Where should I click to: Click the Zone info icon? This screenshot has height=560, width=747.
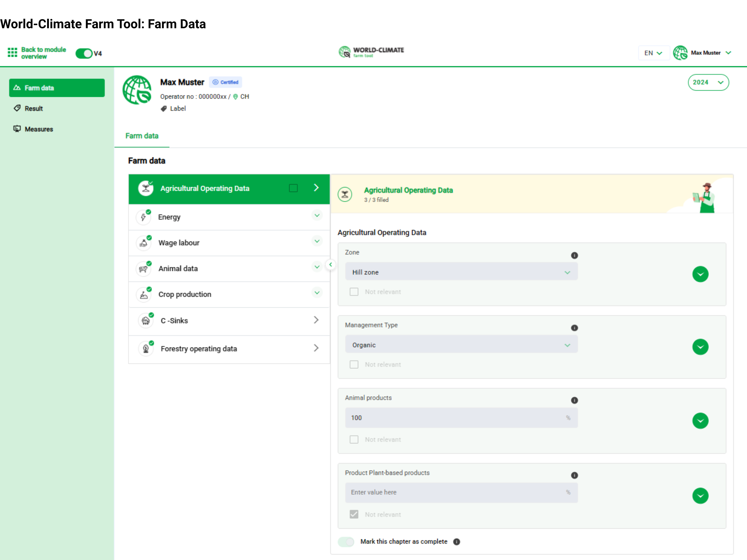[x=574, y=255]
